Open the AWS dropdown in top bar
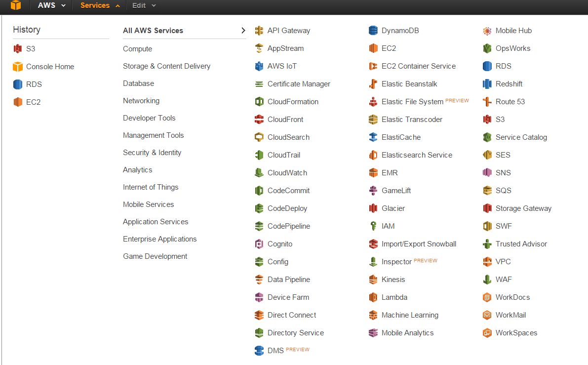Viewport: 588px width, 365px height. point(52,5)
